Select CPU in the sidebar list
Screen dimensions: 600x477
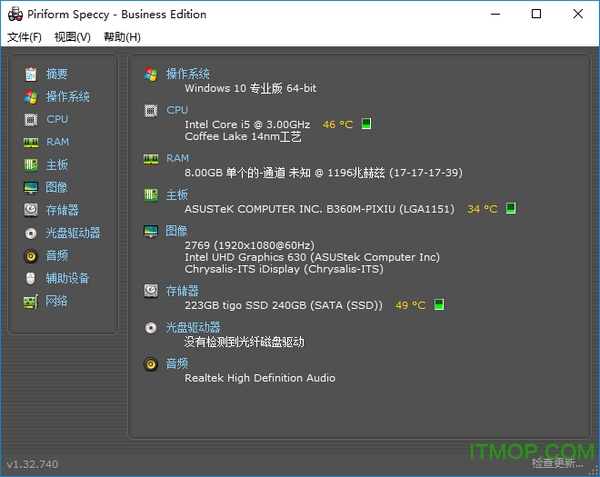pos(57,119)
